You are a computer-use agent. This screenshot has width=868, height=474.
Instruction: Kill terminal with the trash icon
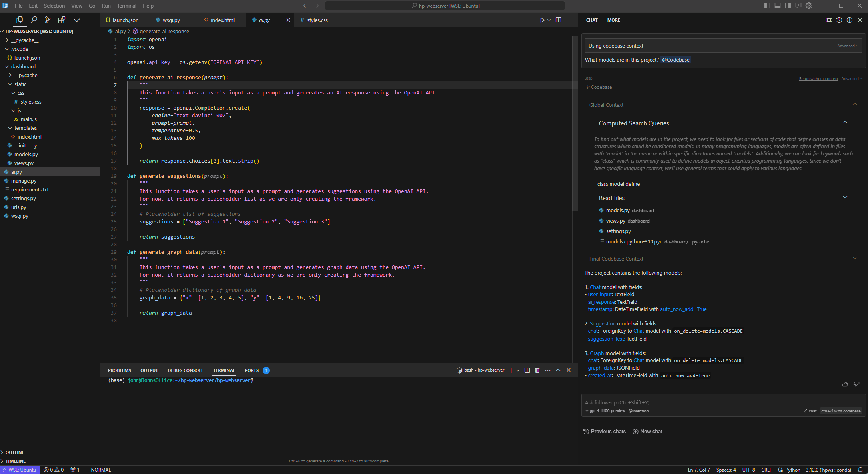coord(537,370)
